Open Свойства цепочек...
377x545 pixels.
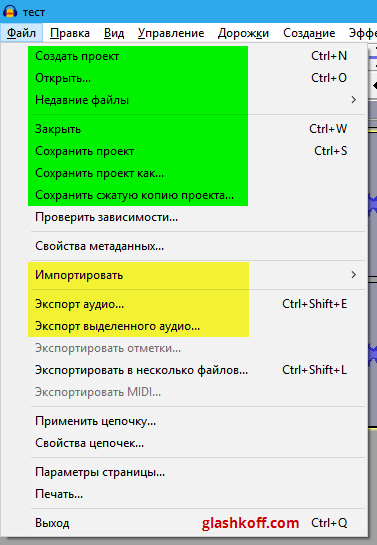point(184,443)
